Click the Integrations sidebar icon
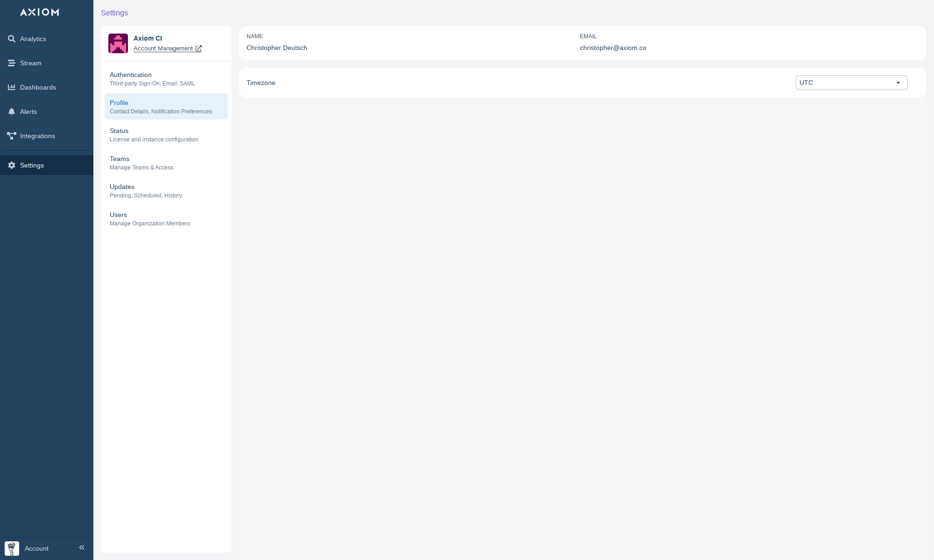 coord(12,136)
